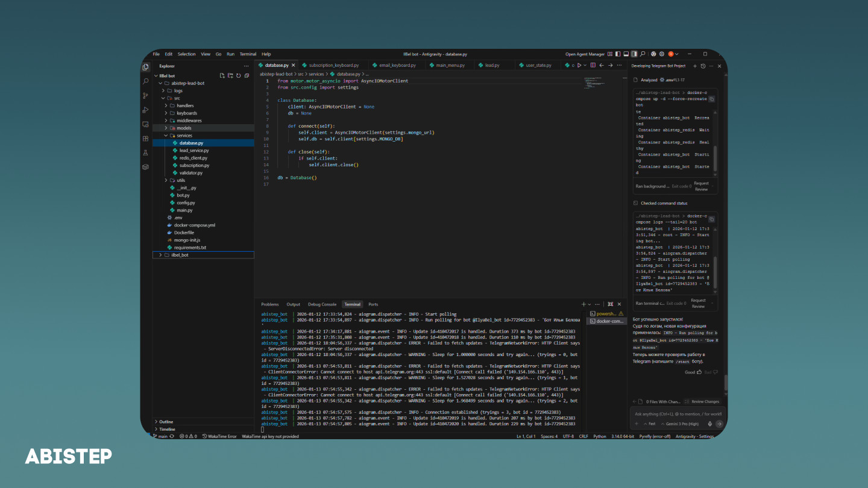Open the Terminal menu

248,54
